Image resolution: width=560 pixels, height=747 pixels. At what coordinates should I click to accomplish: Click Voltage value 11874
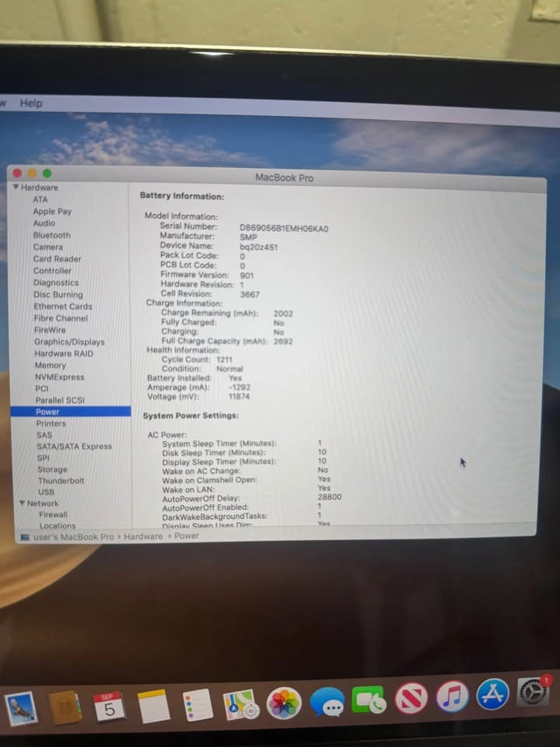pos(239,396)
